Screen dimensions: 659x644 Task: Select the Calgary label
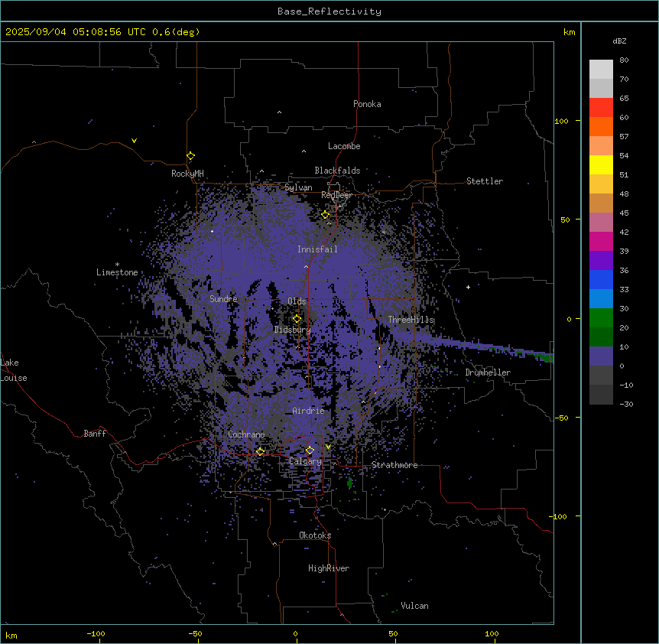pos(305,461)
